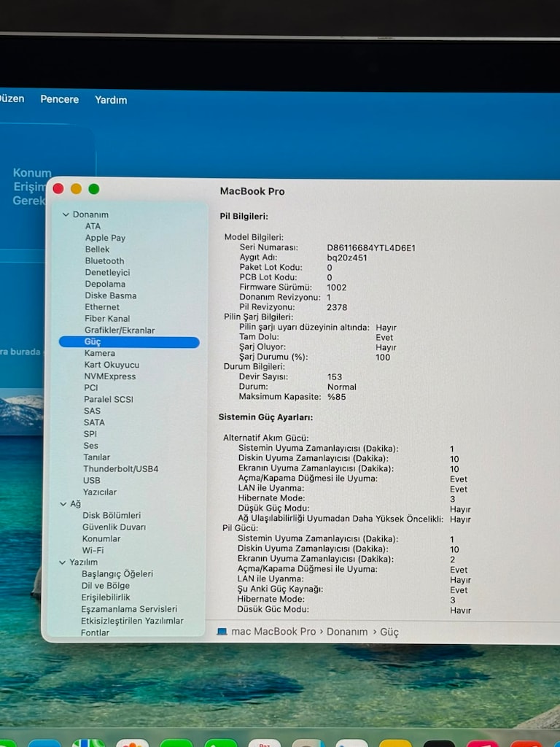
Task: Select ATA in the sidebar
Action: [93, 226]
